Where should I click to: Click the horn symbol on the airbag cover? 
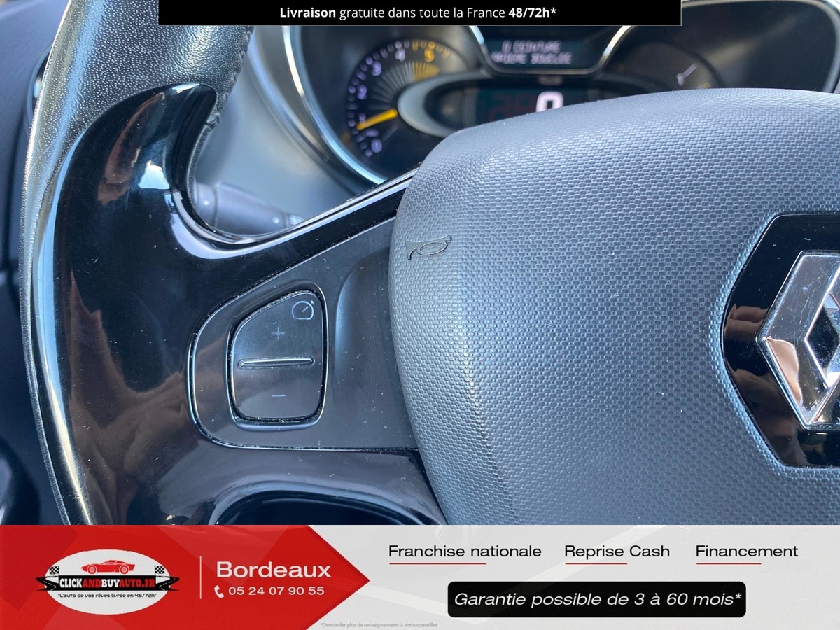pos(427,248)
